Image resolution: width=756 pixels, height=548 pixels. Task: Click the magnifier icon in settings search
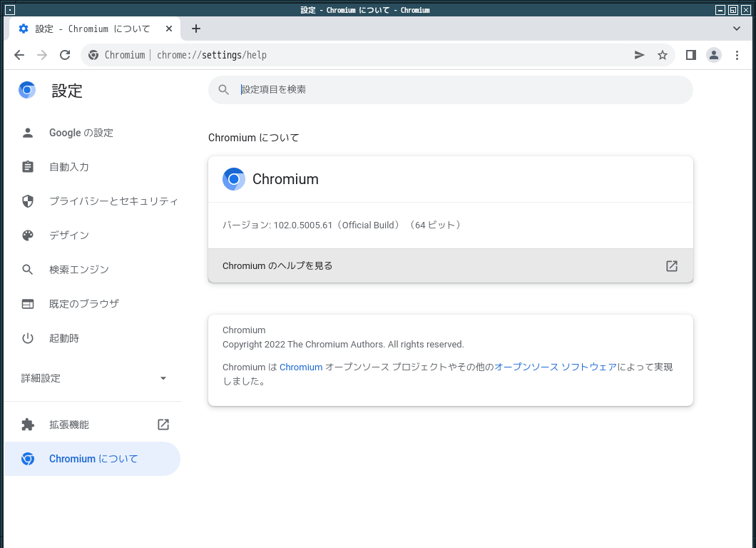pos(224,90)
